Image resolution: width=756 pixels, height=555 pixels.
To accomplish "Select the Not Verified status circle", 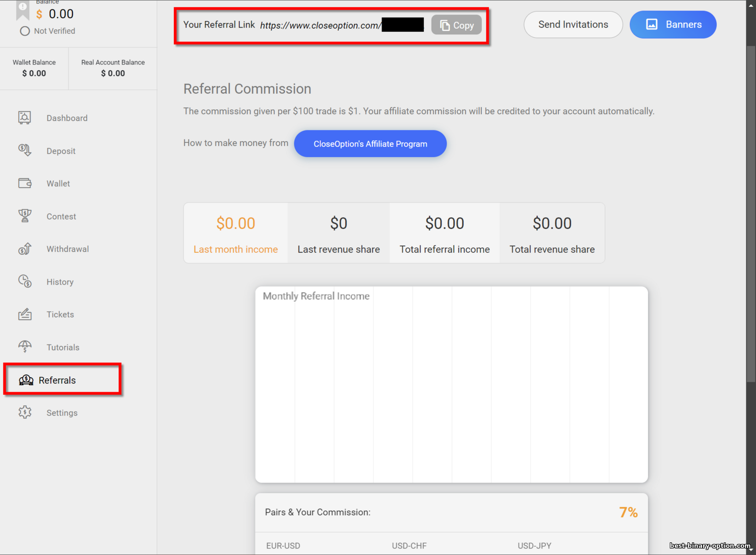I will pos(25,31).
